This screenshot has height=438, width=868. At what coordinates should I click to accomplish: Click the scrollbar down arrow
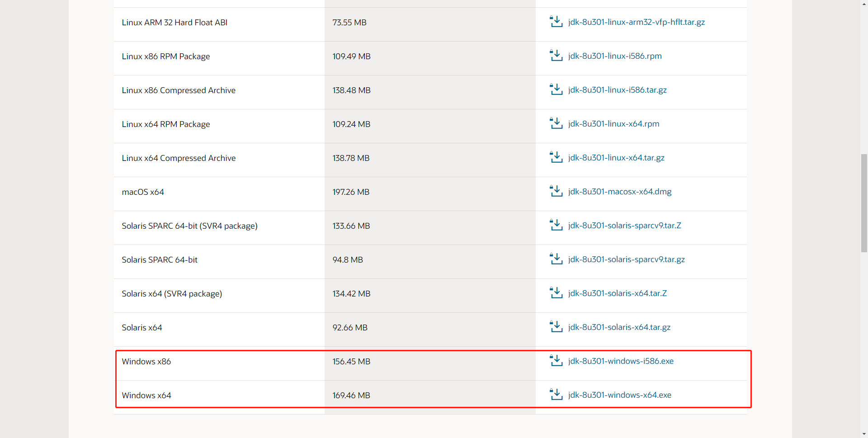(x=864, y=434)
